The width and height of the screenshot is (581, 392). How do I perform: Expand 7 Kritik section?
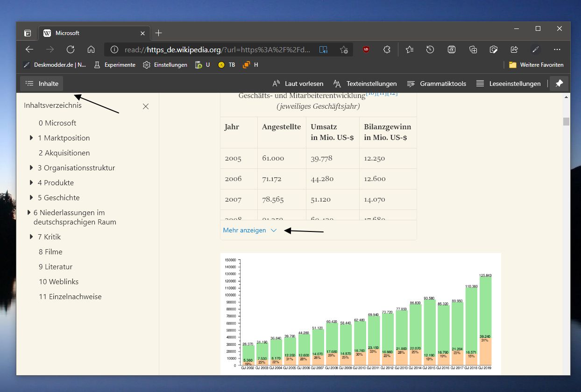click(x=31, y=237)
